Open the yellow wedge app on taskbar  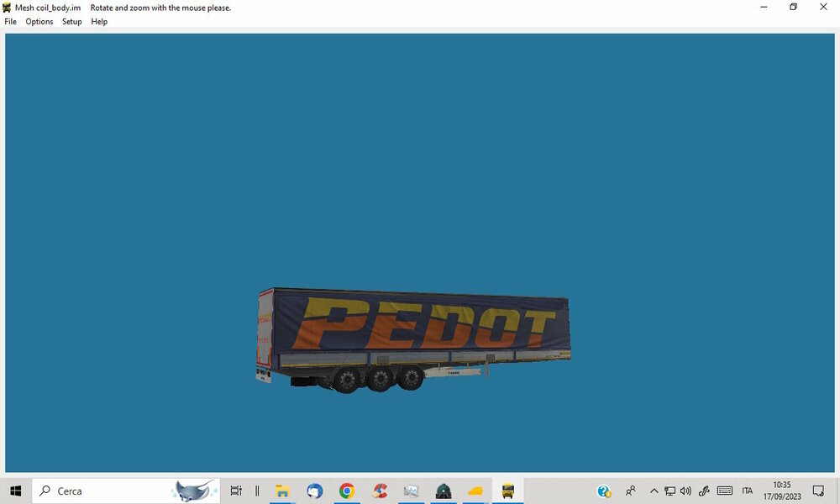475,491
